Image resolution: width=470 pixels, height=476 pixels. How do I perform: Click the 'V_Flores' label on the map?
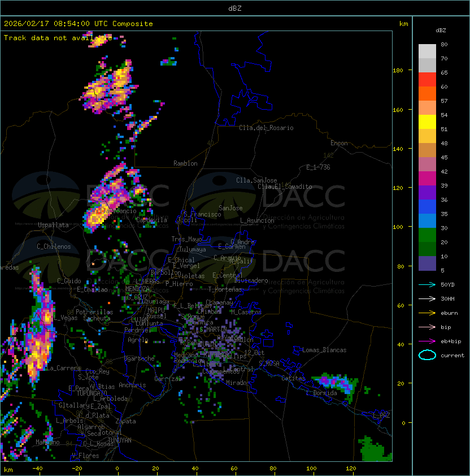85,456
